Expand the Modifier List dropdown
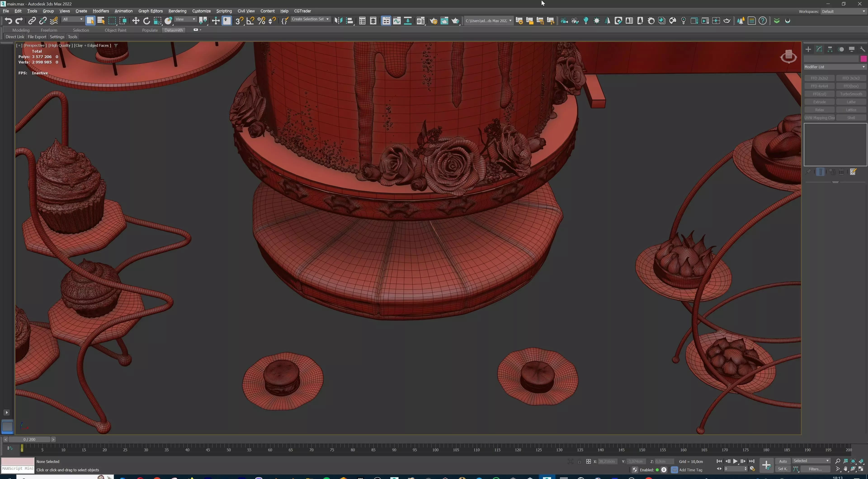The width and height of the screenshot is (868, 479). (x=834, y=67)
